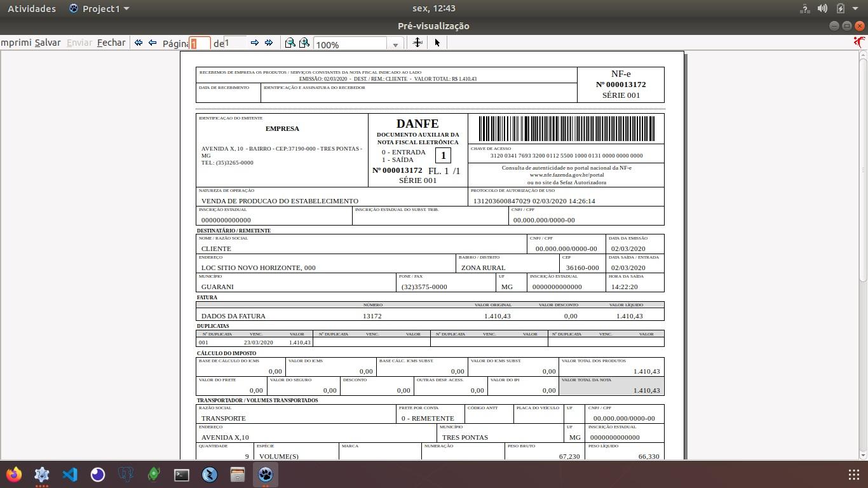Open the purple circle browser icon

pyautogui.click(x=98, y=475)
